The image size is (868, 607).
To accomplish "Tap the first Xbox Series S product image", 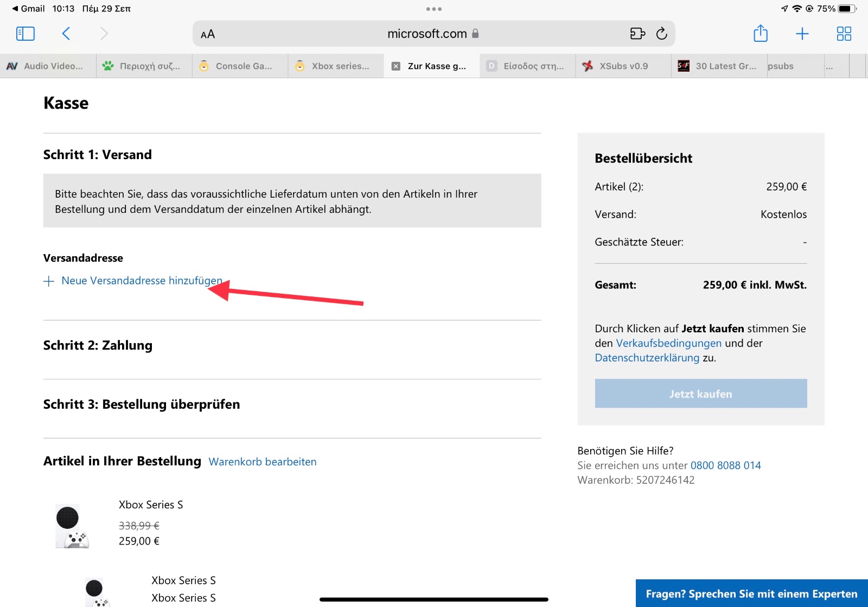I will (x=72, y=526).
